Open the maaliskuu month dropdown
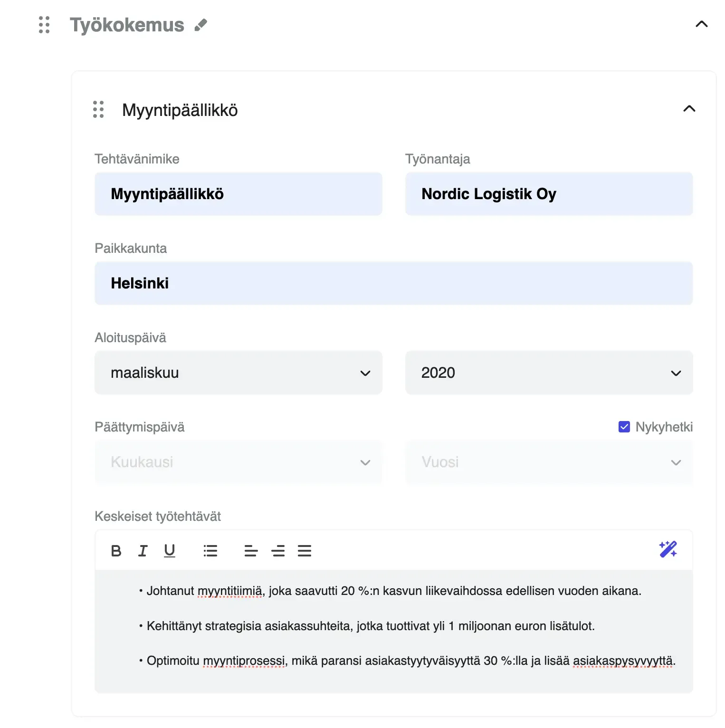This screenshot has width=725, height=728. click(x=238, y=373)
